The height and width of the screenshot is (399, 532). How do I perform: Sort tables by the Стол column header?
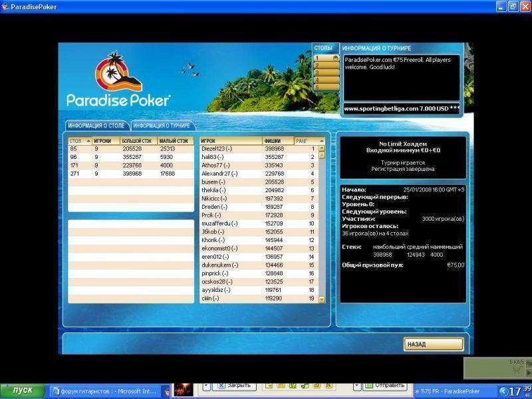(x=80, y=141)
